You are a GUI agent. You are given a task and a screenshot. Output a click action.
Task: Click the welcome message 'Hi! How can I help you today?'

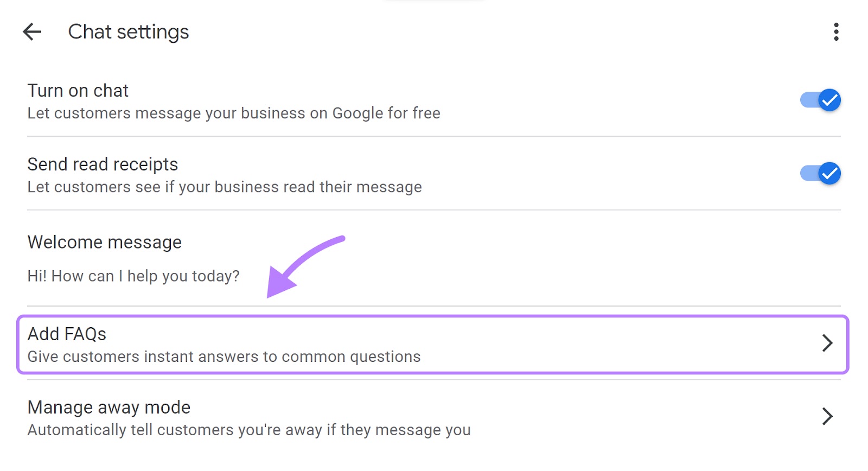(132, 276)
